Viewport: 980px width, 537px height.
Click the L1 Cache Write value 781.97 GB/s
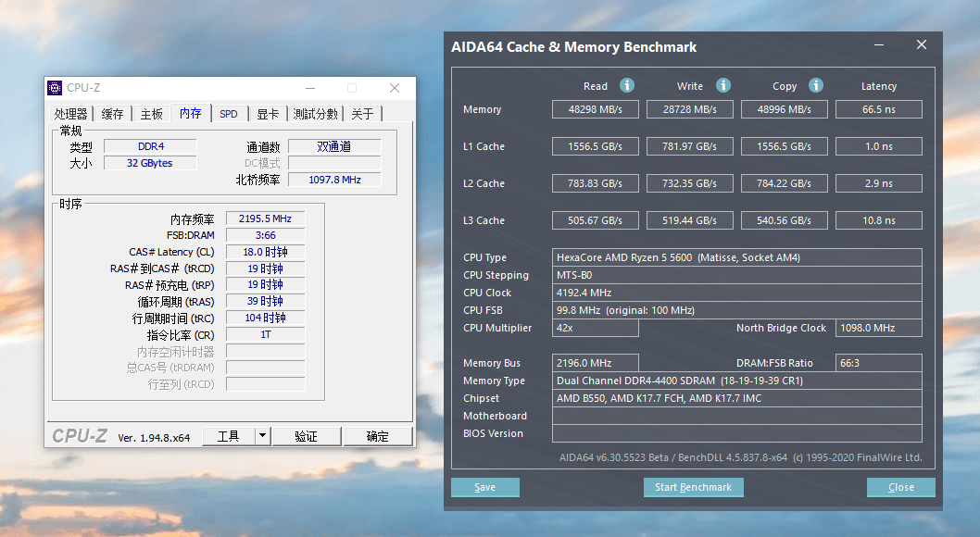click(x=690, y=146)
